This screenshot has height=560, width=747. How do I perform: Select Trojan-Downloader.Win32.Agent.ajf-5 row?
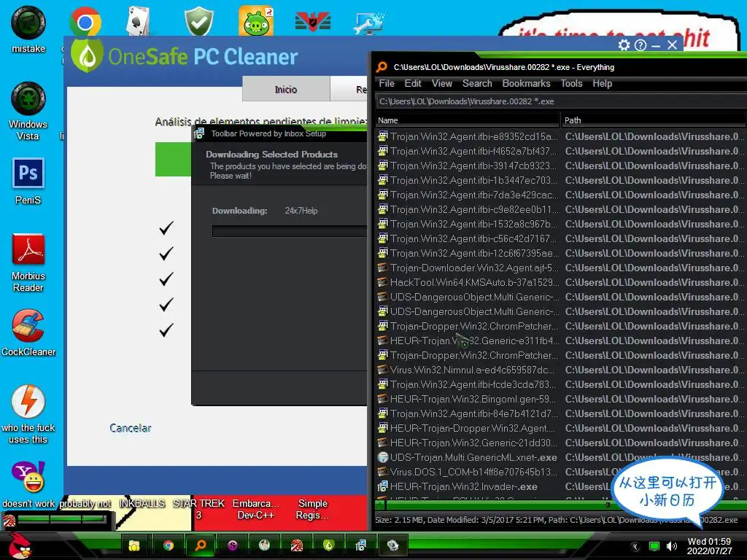point(560,268)
